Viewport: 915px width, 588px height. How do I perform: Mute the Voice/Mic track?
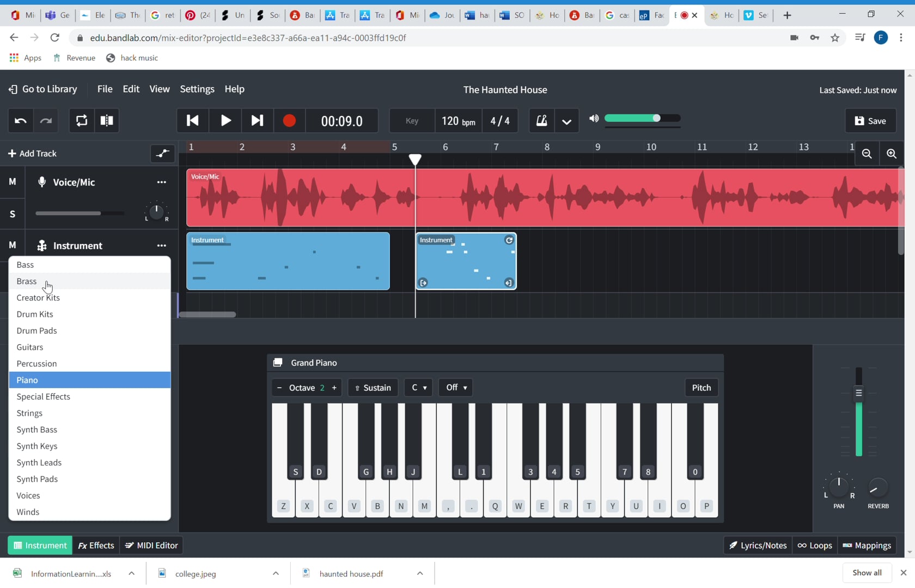point(12,182)
